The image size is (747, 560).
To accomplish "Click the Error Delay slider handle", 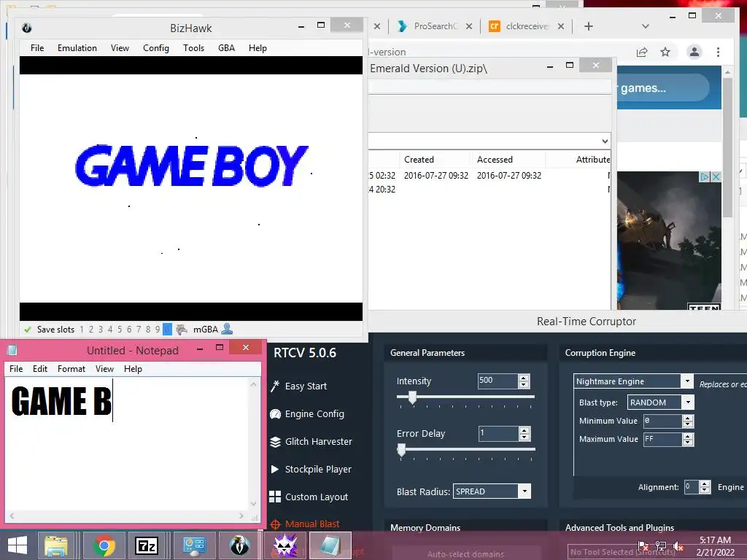I will (402, 449).
